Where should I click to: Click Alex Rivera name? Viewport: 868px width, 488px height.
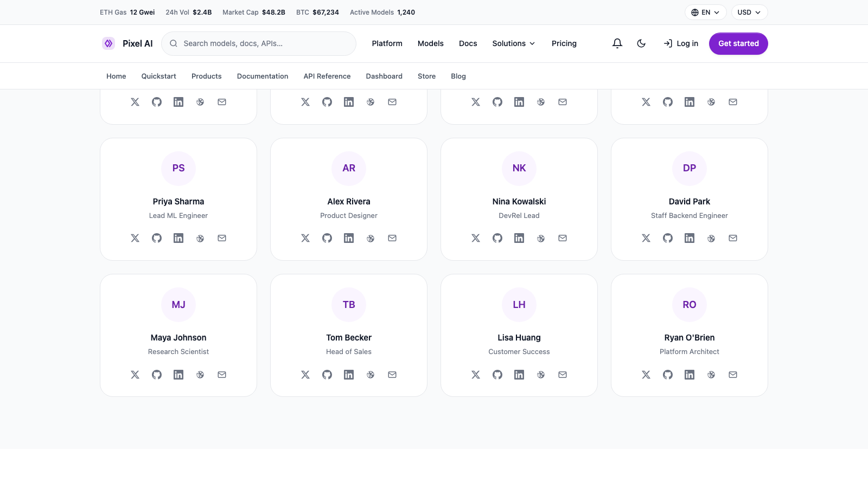[349, 202]
